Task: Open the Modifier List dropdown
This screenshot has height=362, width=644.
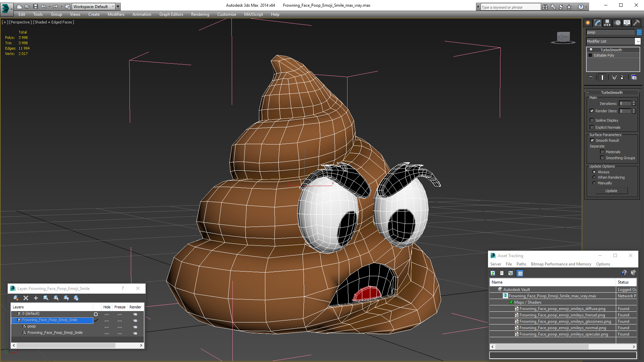Action: (638, 41)
